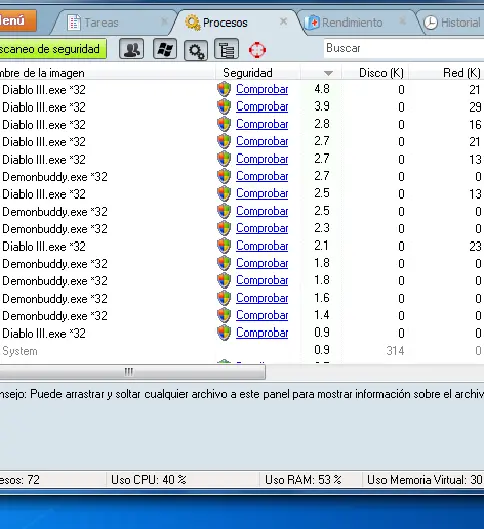484x529 pixels.
Task: Toggle the gears services filter button
Action: coord(196,50)
